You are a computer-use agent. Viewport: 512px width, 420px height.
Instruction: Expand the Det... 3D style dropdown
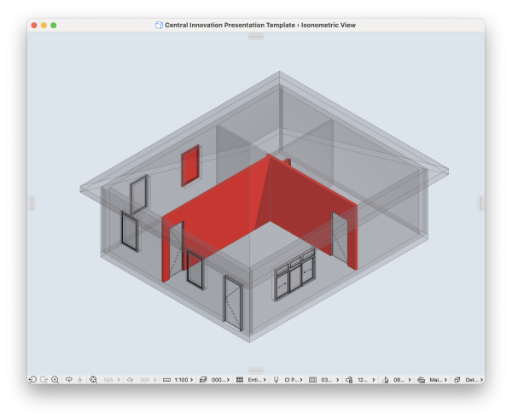469,379
